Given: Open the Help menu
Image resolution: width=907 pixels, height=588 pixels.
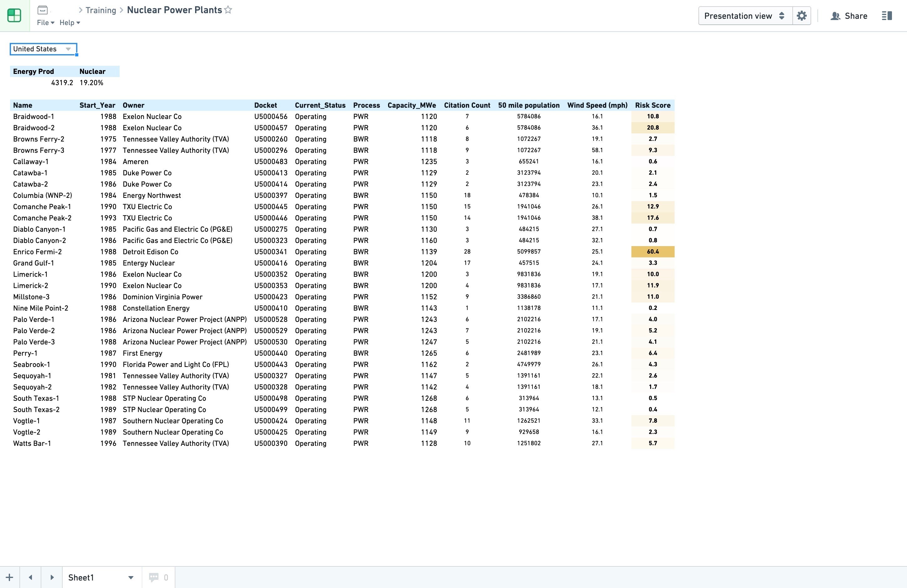Looking at the screenshot, I should click(70, 23).
